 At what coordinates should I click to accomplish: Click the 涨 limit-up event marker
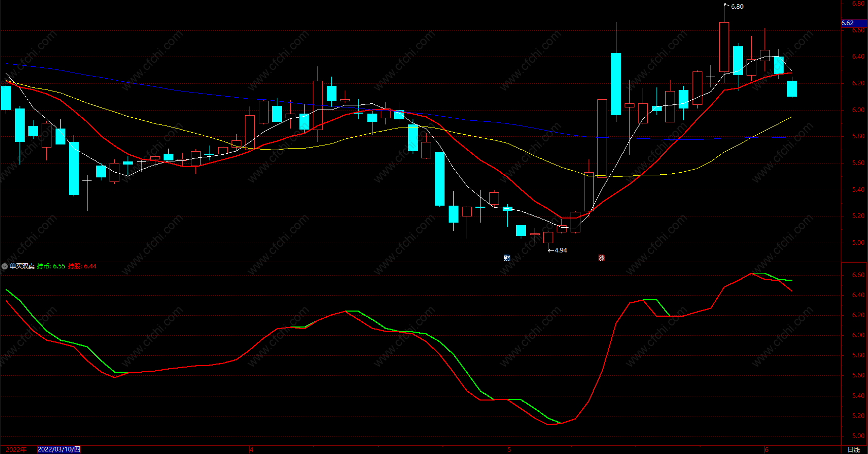pos(601,258)
